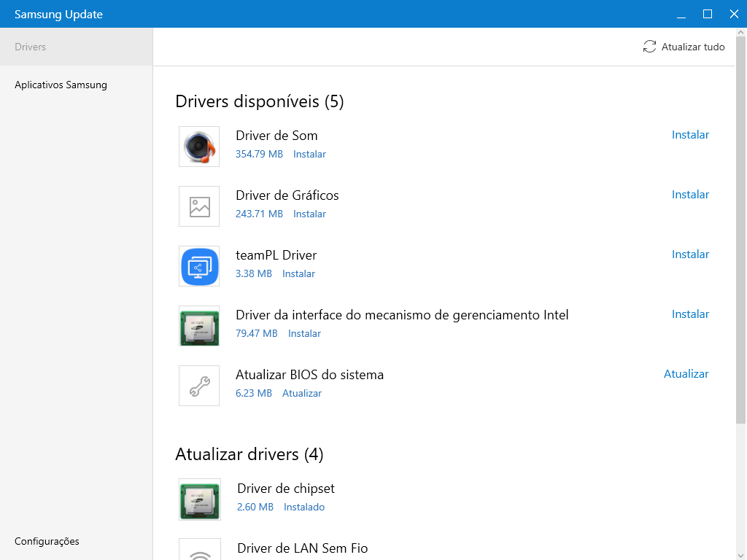Close the Samsung Update window

click(734, 14)
